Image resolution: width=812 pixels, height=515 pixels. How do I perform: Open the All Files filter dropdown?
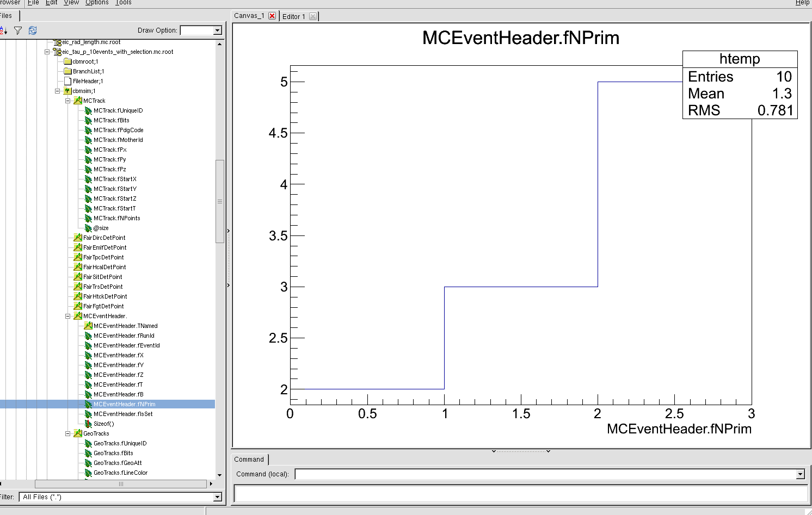[x=218, y=497]
